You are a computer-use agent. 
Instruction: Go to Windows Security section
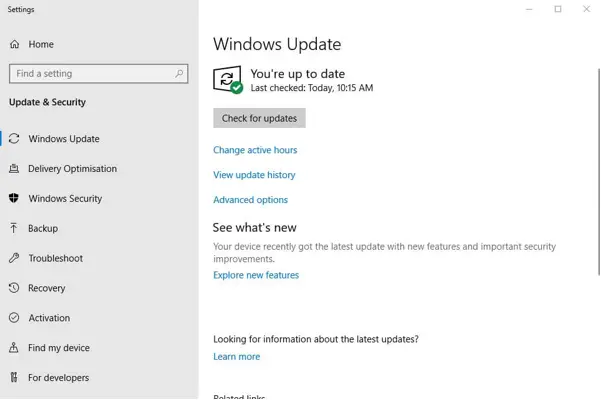point(65,199)
